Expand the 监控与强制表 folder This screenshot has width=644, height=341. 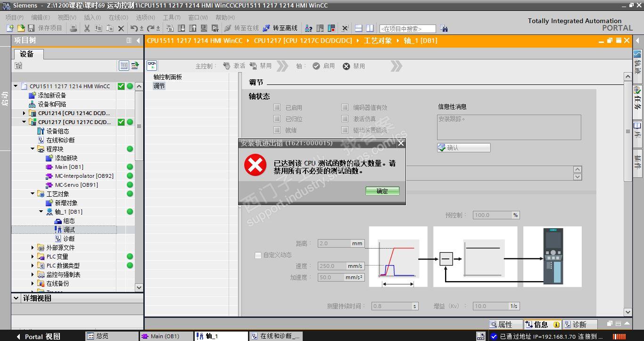pyautogui.click(x=33, y=274)
